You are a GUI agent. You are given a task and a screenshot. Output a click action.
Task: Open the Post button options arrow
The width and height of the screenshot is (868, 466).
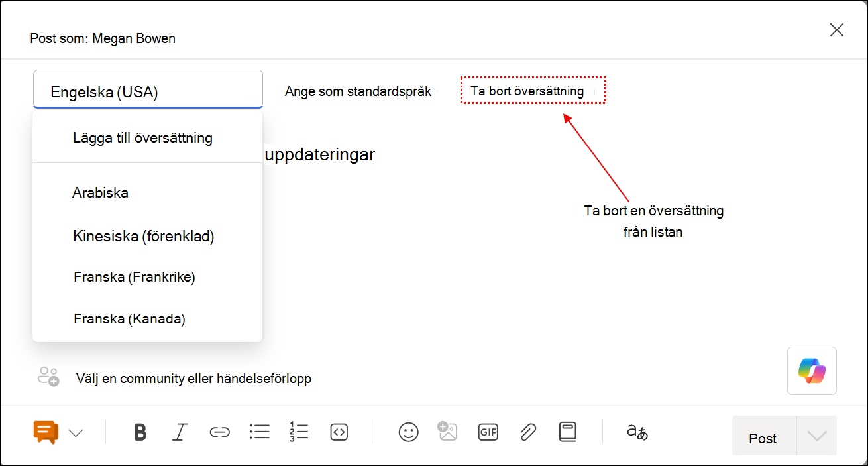pos(817,436)
